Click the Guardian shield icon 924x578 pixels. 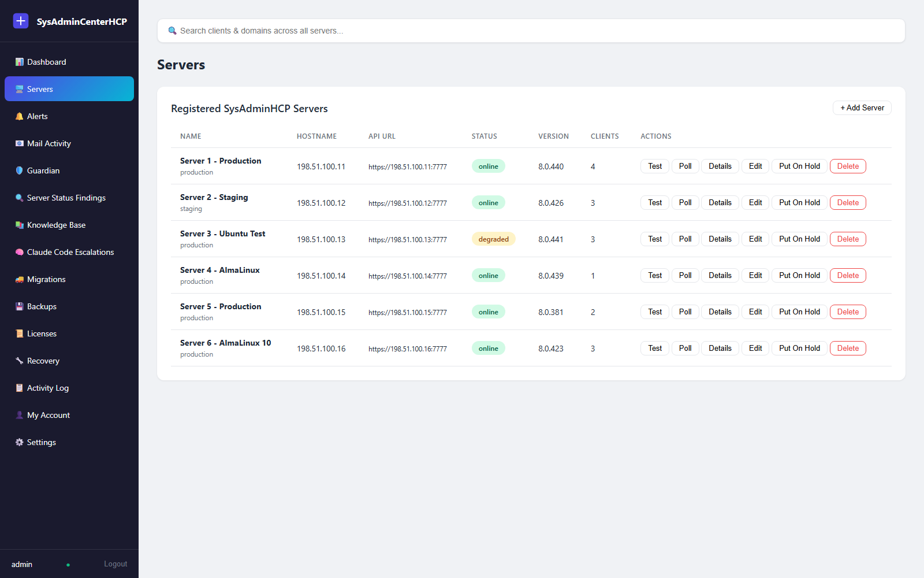20,171
